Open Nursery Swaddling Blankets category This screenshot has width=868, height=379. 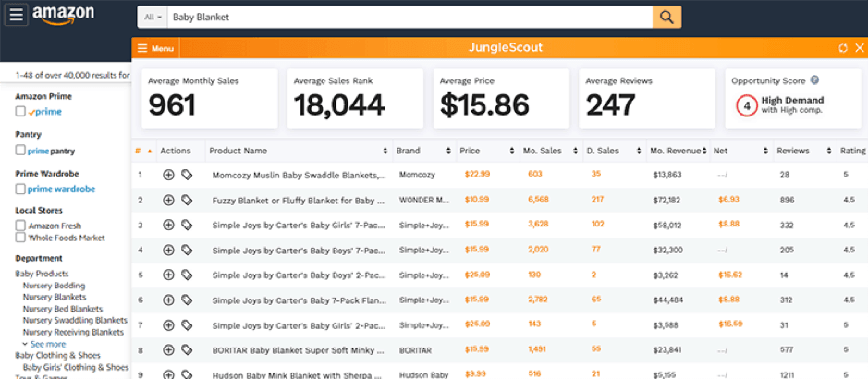pos(75,321)
